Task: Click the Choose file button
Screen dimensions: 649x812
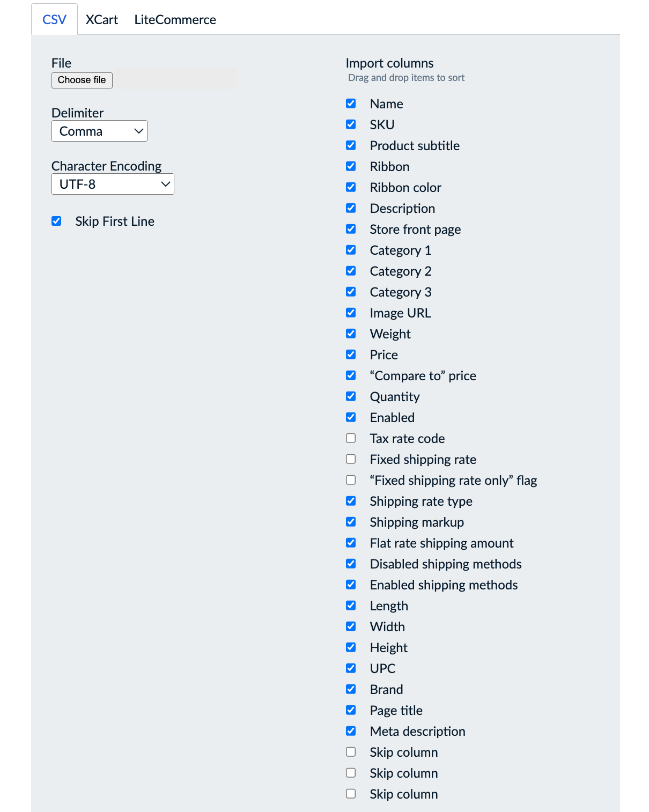Action: (82, 80)
